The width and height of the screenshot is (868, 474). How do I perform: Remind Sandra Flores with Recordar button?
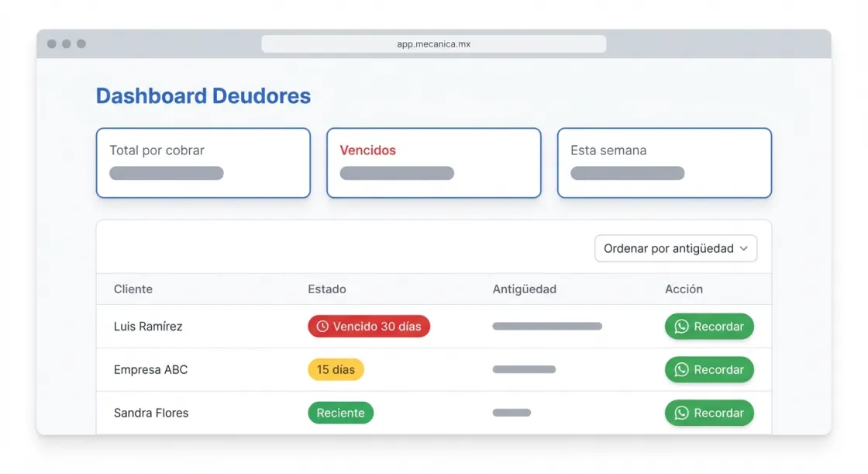(709, 413)
